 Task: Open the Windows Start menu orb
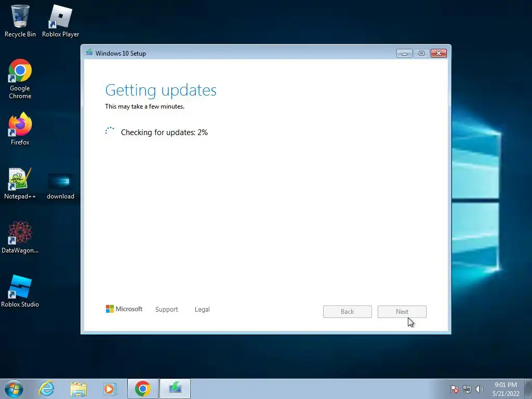coord(14,389)
